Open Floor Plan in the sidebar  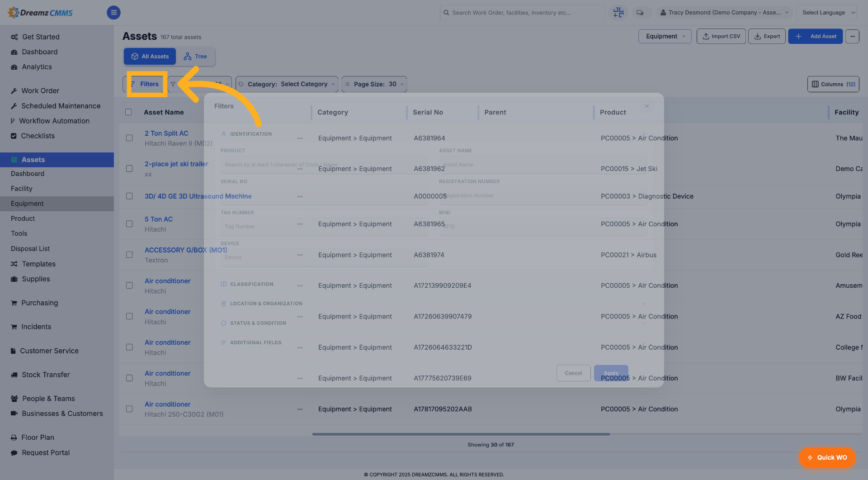(38, 437)
